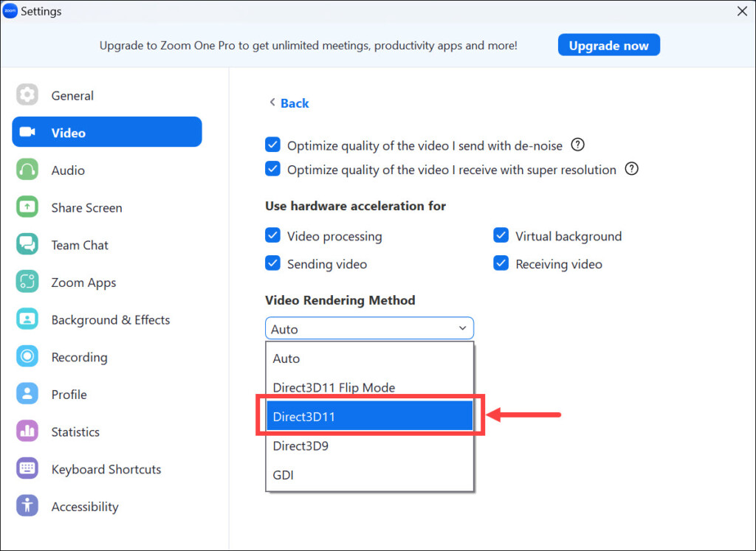This screenshot has width=756, height=551.
Task: Click the Statistics bar chart icon
Action: click(27, 432)
